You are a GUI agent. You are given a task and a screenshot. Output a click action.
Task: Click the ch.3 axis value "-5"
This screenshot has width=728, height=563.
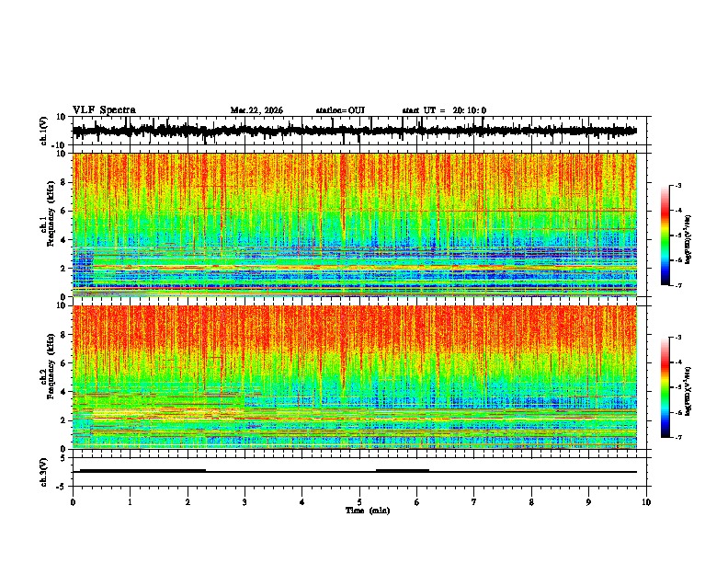[62, 487]
